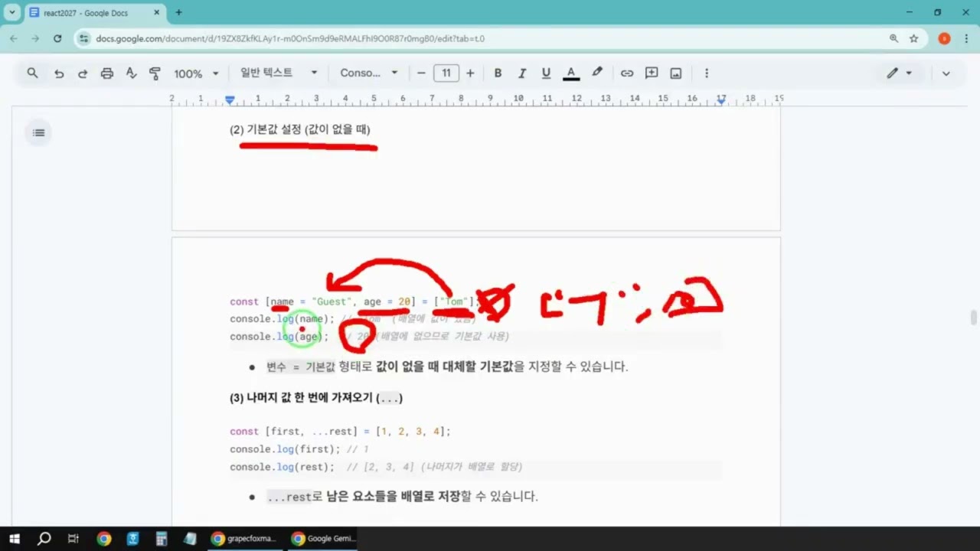Open a new browser tab
Screen dimensions: 980x551
point(178,12)
